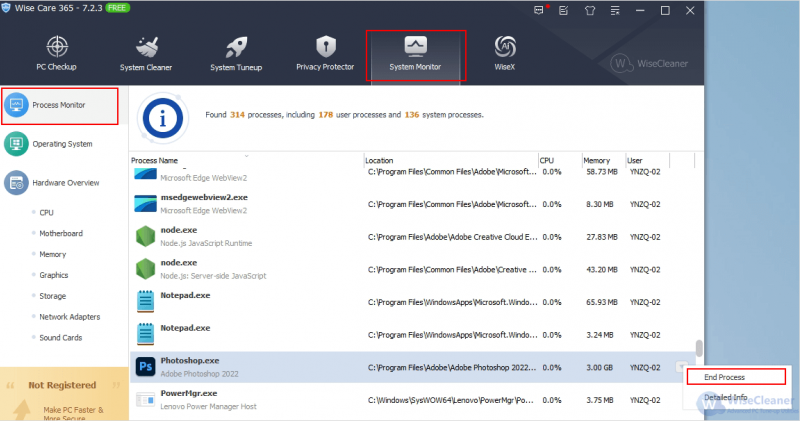
Task: Click the Process Monitor icon
Action: coord(16,105)
